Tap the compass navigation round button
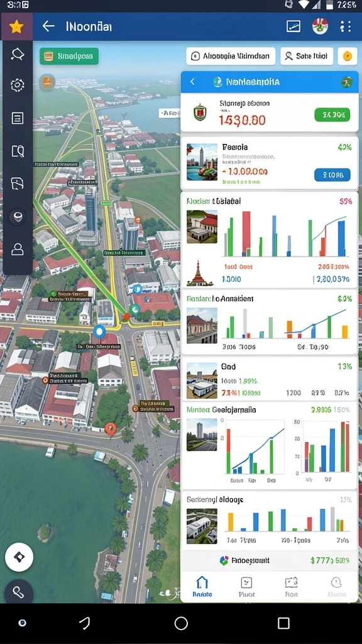Screen dimensions: 362x644 point(19,557)
